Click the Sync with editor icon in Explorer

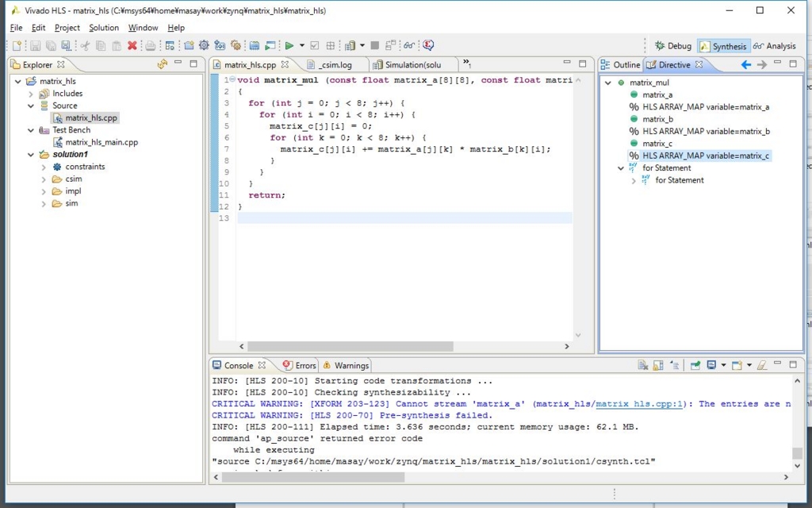162,63
